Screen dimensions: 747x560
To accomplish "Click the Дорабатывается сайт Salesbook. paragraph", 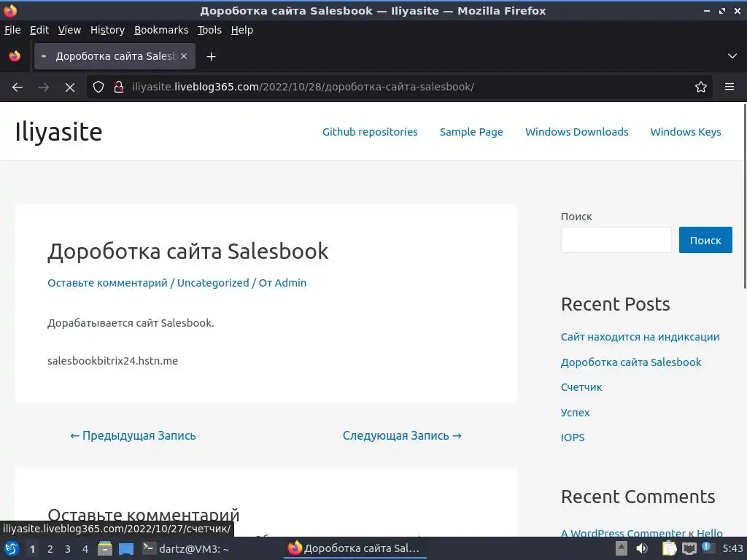I will point(131,323).
